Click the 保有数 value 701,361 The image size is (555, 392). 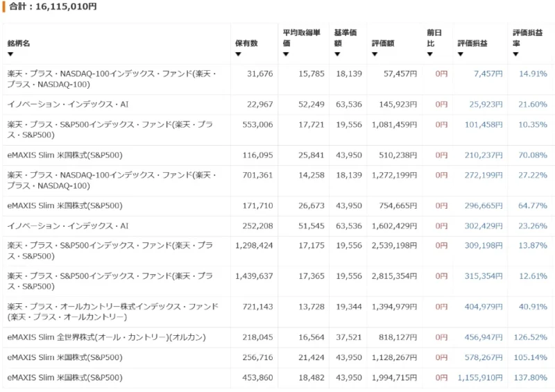click(x=257, y=176)
